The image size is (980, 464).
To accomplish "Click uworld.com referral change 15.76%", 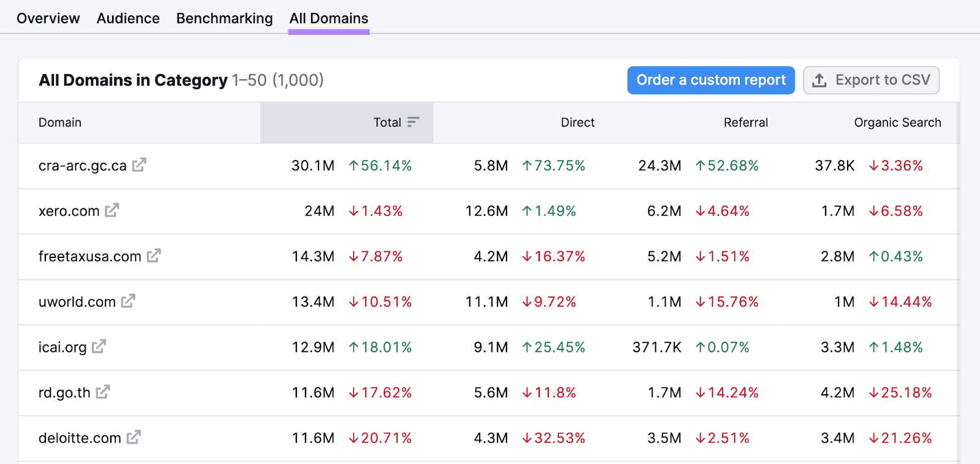I will pos(727,302).
